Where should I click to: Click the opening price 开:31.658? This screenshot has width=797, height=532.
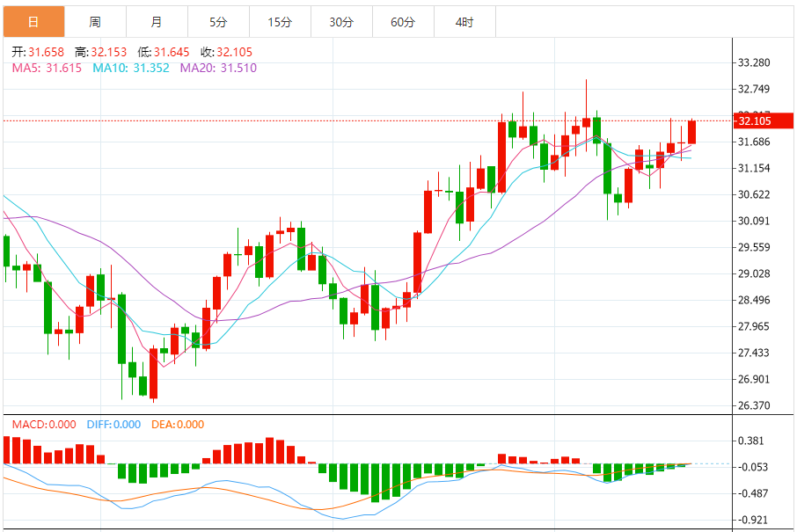tap(38, 53)
